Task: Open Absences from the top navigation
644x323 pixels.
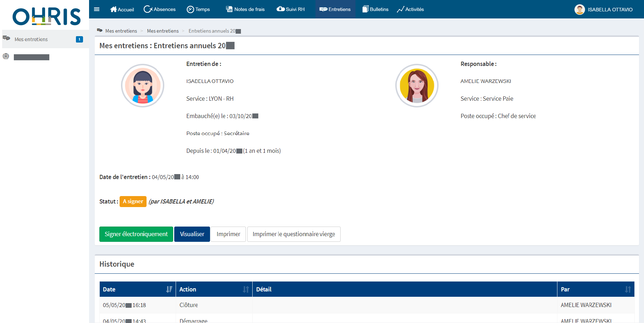Action: [159, 9]
